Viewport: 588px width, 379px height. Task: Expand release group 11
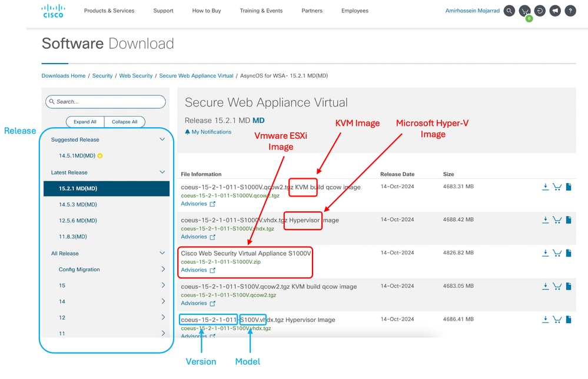coord(163,333)
